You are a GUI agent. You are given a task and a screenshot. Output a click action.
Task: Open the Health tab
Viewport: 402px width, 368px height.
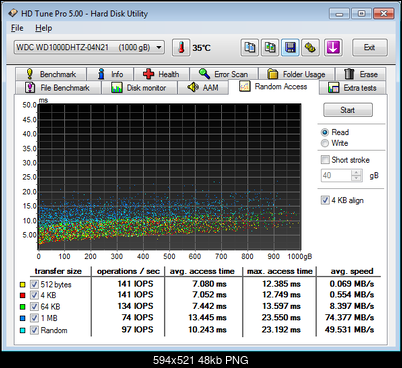point(161,74)
